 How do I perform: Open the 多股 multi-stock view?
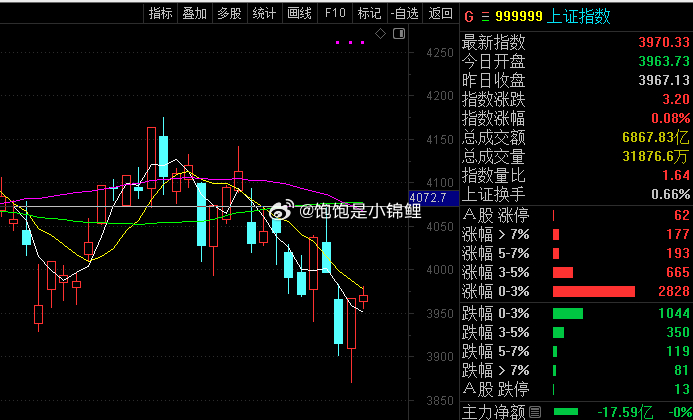(x=229, y=13)
